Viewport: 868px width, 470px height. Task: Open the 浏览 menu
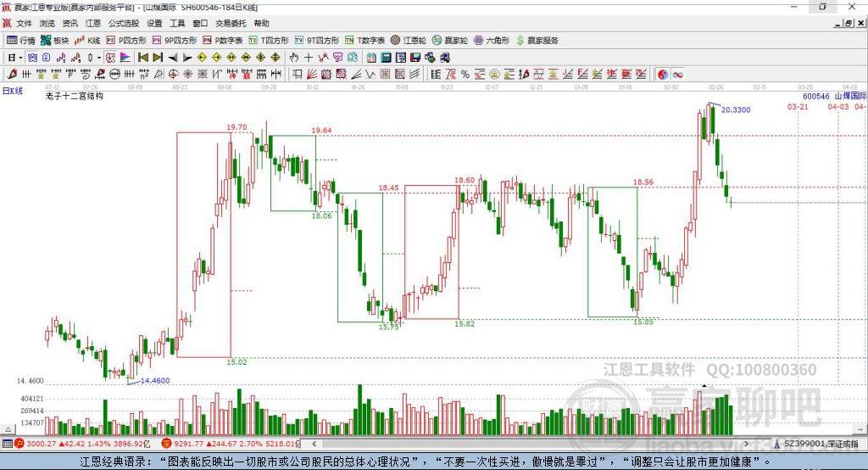47,23
